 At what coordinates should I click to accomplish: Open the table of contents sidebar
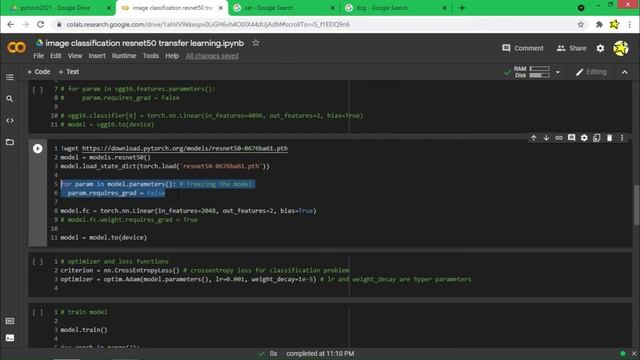10,77
